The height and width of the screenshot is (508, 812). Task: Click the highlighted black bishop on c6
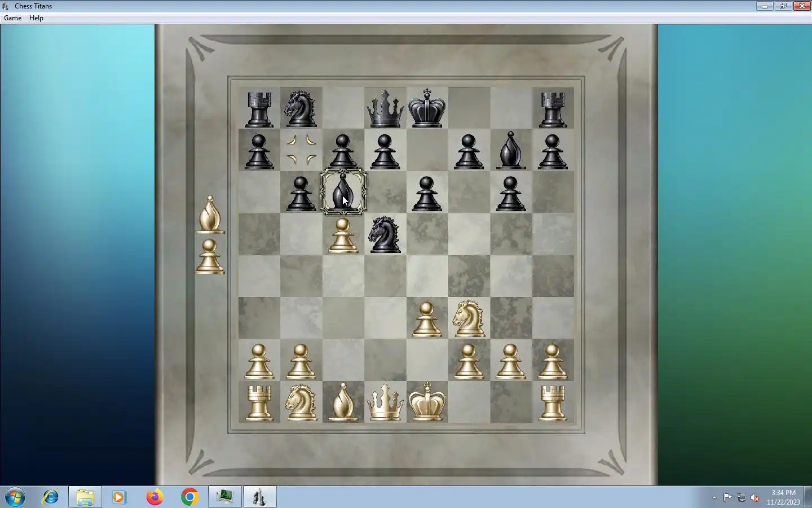pos(343,192)
